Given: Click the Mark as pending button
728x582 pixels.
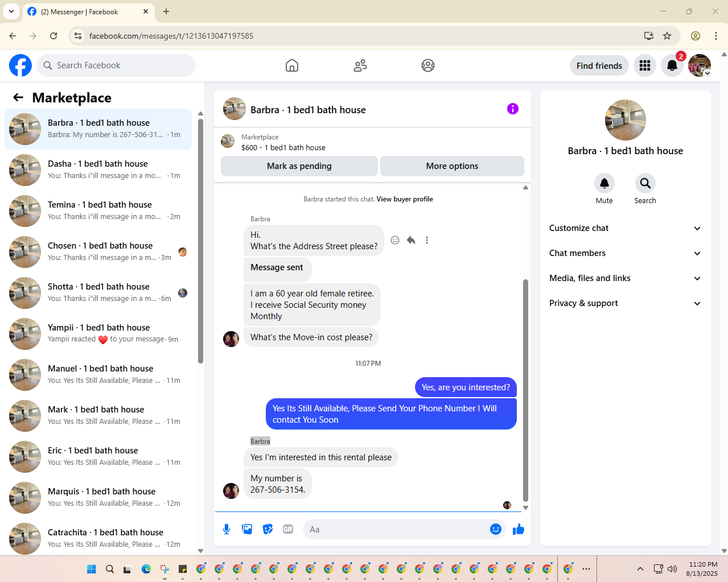Looking at the screenshot, I should tap(299, 166).
